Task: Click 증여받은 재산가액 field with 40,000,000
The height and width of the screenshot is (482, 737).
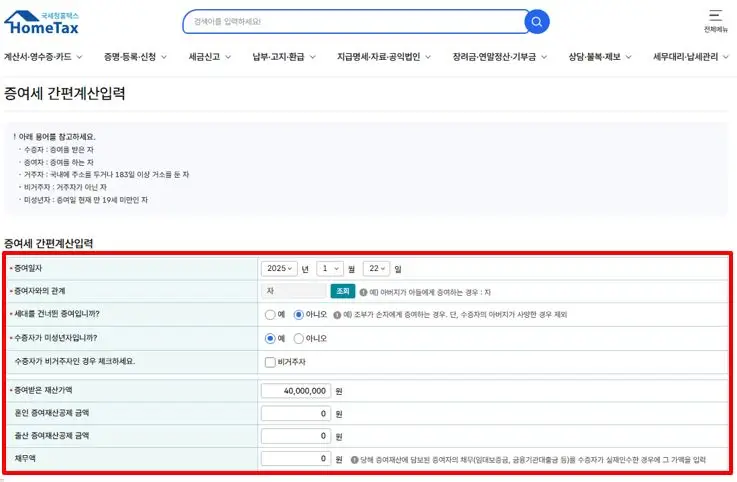Action: [x=296, y=391]
